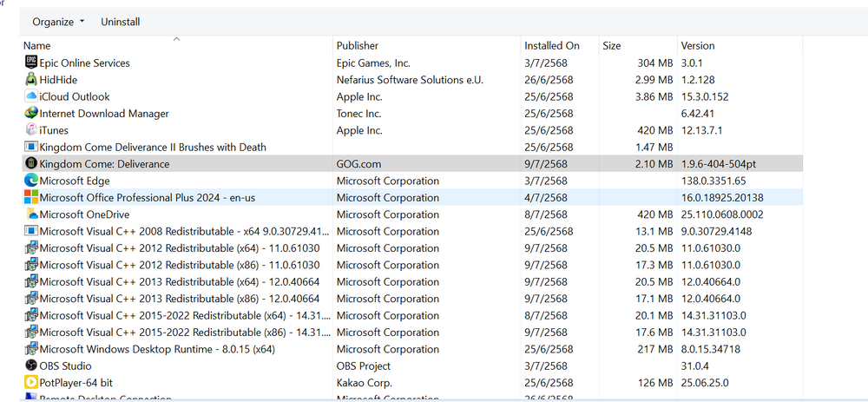Screen dimensions: 868x402
Task: Click the 217 MB size cell
Action: coord(655,349)
